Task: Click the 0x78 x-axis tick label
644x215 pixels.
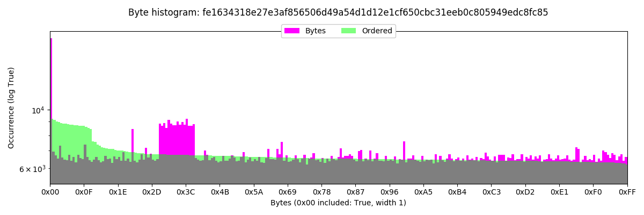Action: tap(321, 192)
